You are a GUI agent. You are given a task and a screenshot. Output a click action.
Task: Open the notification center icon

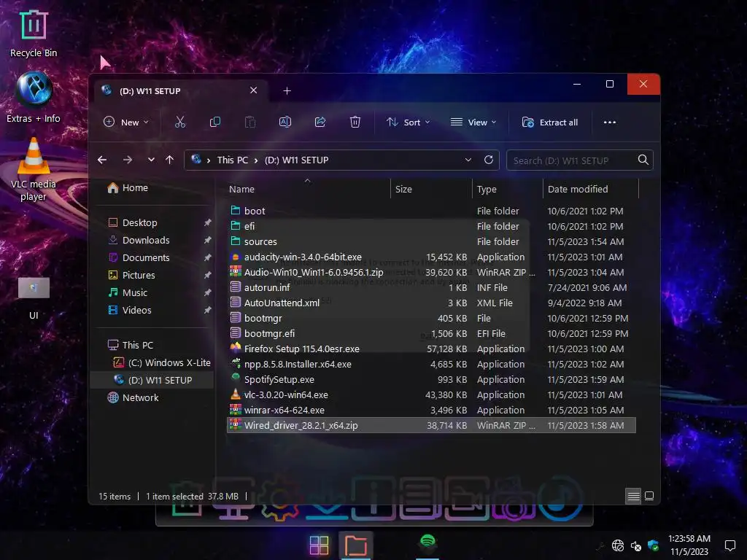coord(729,545)
